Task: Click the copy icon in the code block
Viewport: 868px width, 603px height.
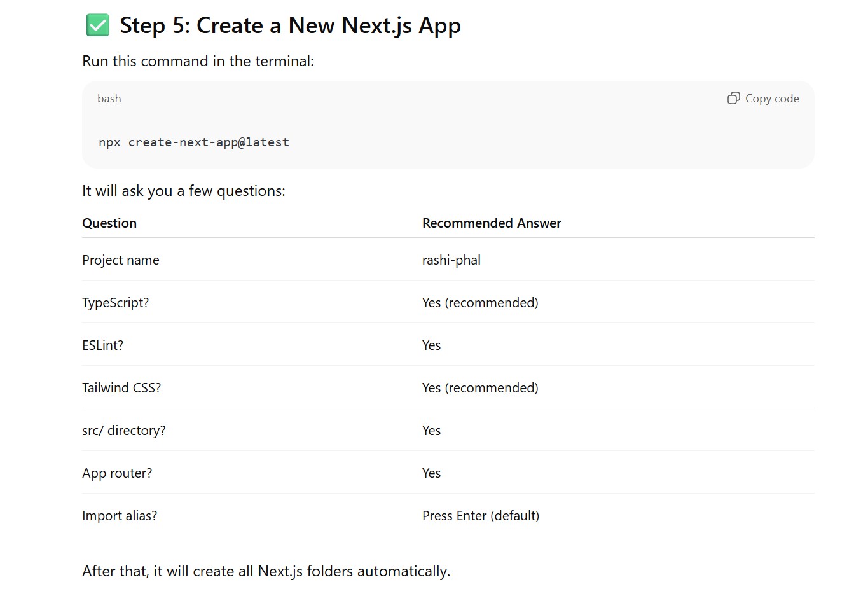Action: coord(733,98)
